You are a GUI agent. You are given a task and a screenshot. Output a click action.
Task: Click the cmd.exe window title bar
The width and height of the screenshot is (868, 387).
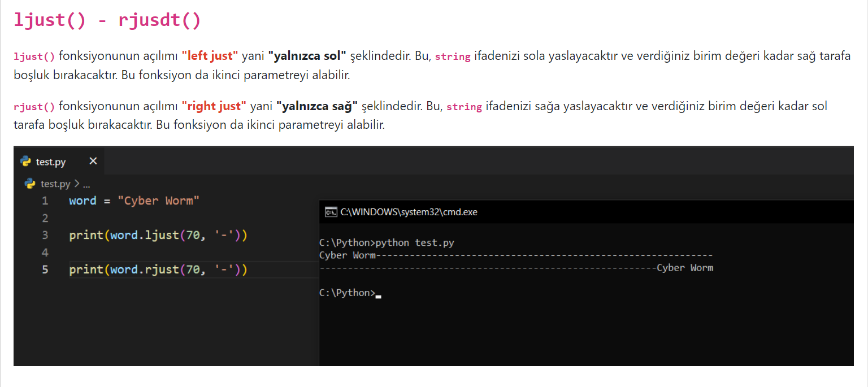coord(509,212)
